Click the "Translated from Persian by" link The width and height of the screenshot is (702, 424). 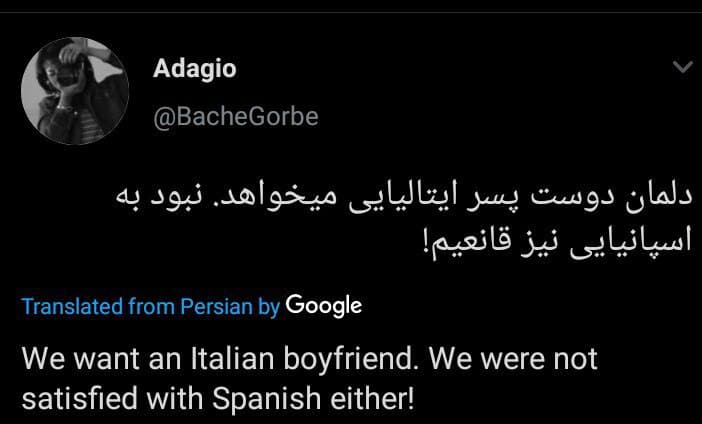pos(151,307)
